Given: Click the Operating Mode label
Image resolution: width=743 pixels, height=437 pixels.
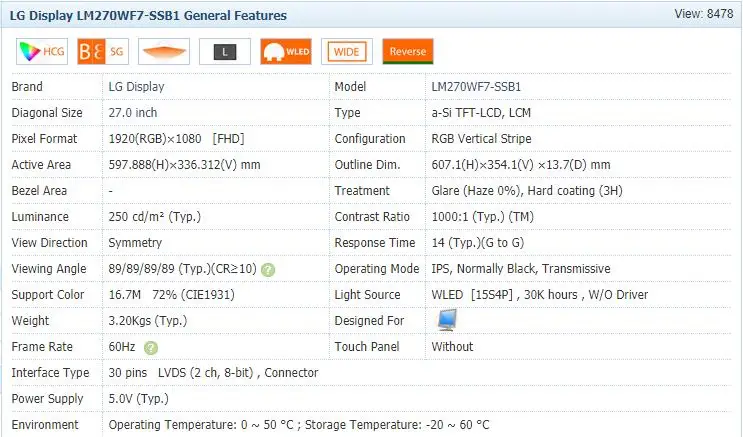Looking at the screenshot, I should point(377,269).
